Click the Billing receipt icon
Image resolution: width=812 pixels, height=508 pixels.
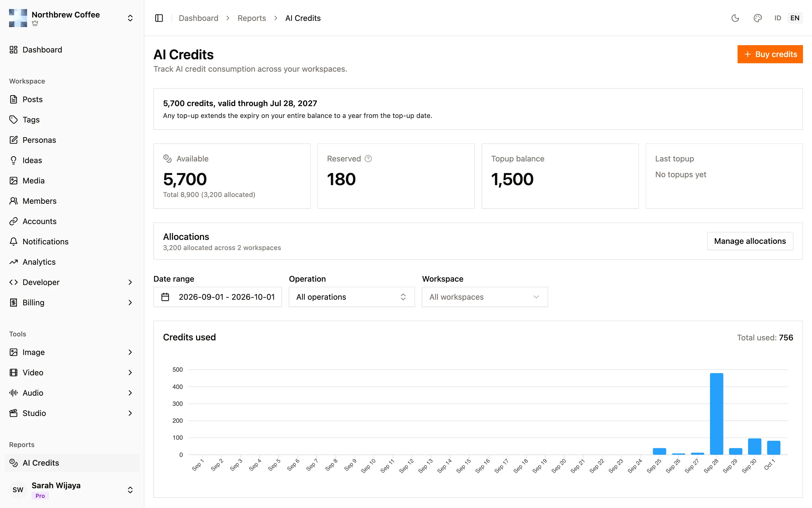coord(14,303)
